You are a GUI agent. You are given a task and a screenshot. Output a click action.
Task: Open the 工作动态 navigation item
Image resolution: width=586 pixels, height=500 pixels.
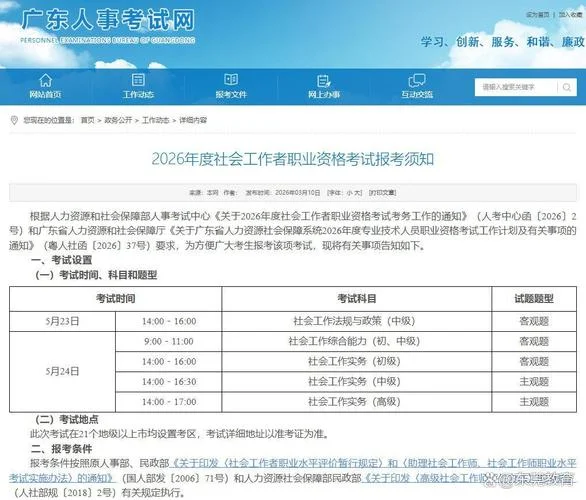[138, 86]
